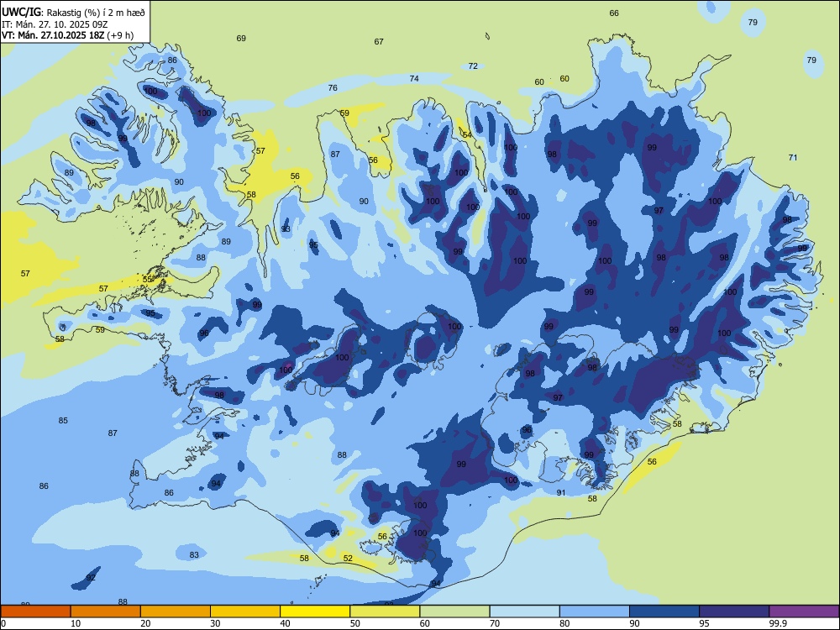
Task: Click the 40–50 bright yellow legend swatch
Action: [x=315, y=612]
